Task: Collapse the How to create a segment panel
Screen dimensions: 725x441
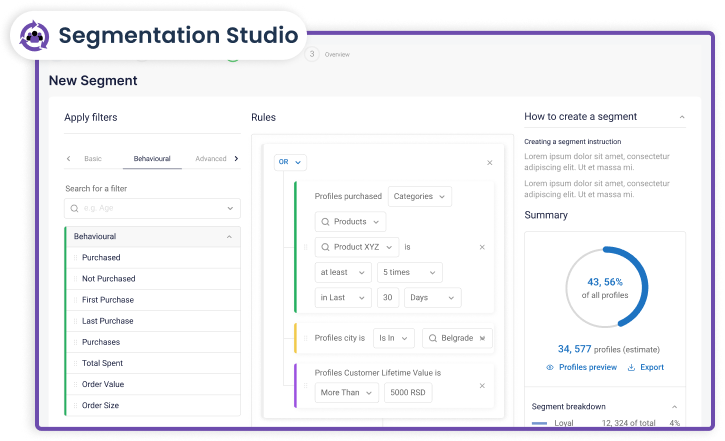Action: pyautogui.click(x=682, y=117)
